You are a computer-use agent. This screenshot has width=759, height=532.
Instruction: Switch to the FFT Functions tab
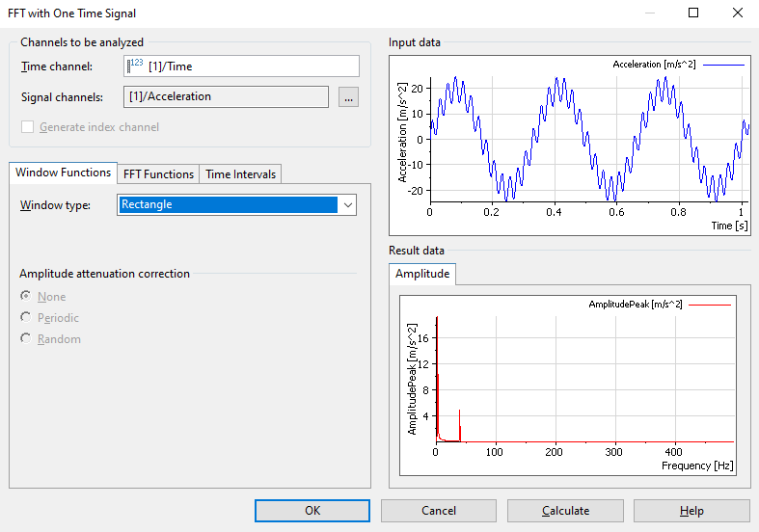point(158,174)
